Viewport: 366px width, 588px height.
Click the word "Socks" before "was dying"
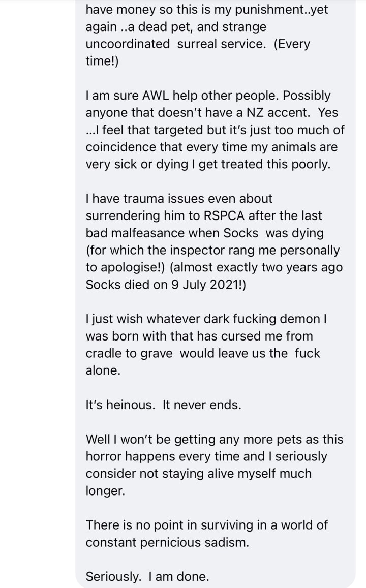tap(241, 233)
